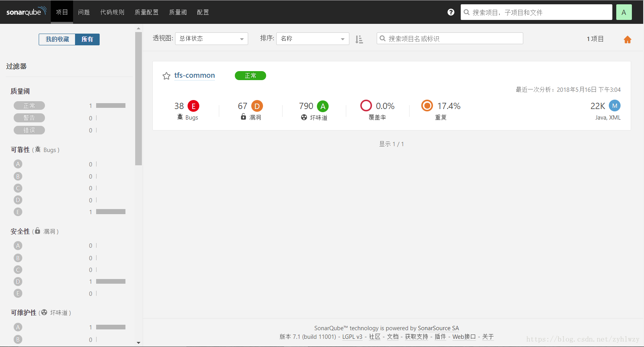Screen dimensions: 644x347
Task: Open the 透视图 总体状态 dropdown
Action: pyautogui.click(x=211, y=38)
